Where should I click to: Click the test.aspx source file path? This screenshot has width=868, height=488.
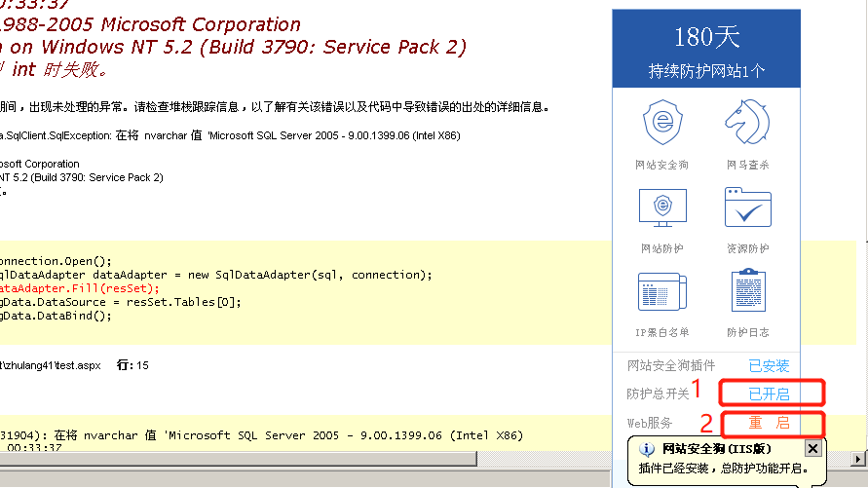[x=51, y=365]
